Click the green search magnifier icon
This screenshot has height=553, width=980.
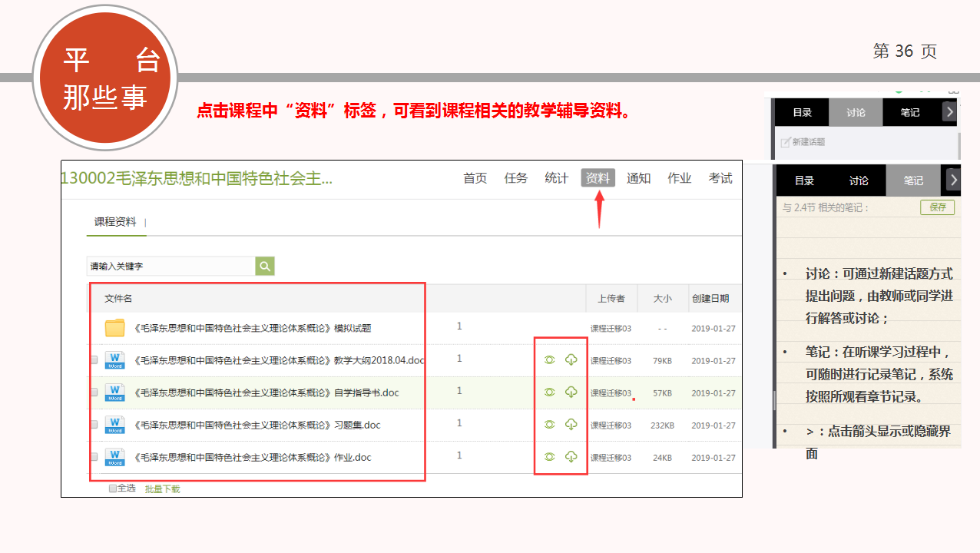[x=265, y=267]
